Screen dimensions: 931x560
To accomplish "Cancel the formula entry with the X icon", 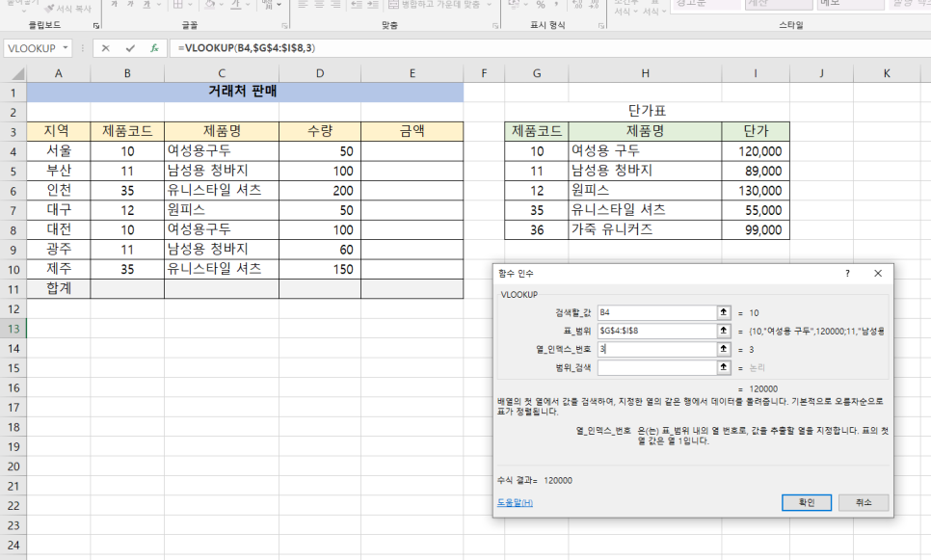I will pyautogui.click(x=106, y=48).
